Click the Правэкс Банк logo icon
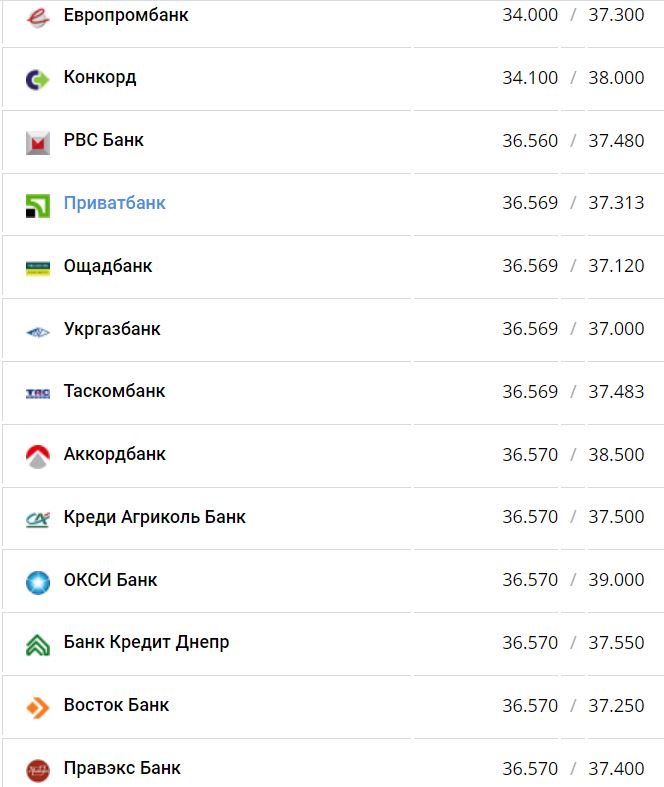Viewport: 664px width, 787px height. tap(37, 770)
